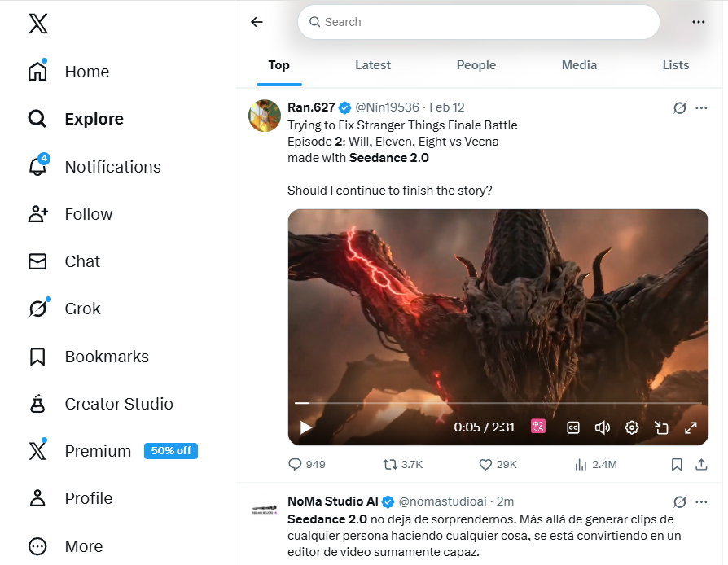Screen dimensions: 728x565
Task: Open Profile page
Action: [x=70, y=498]
